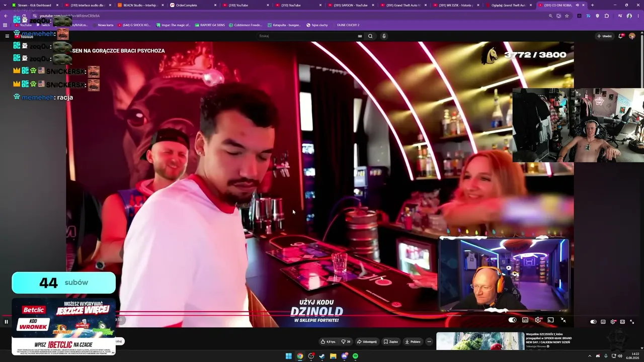Toggle the outer autoplay switch
Image resolution: width=644 pixels, height=362 pixels.
(x=594, y=322)
